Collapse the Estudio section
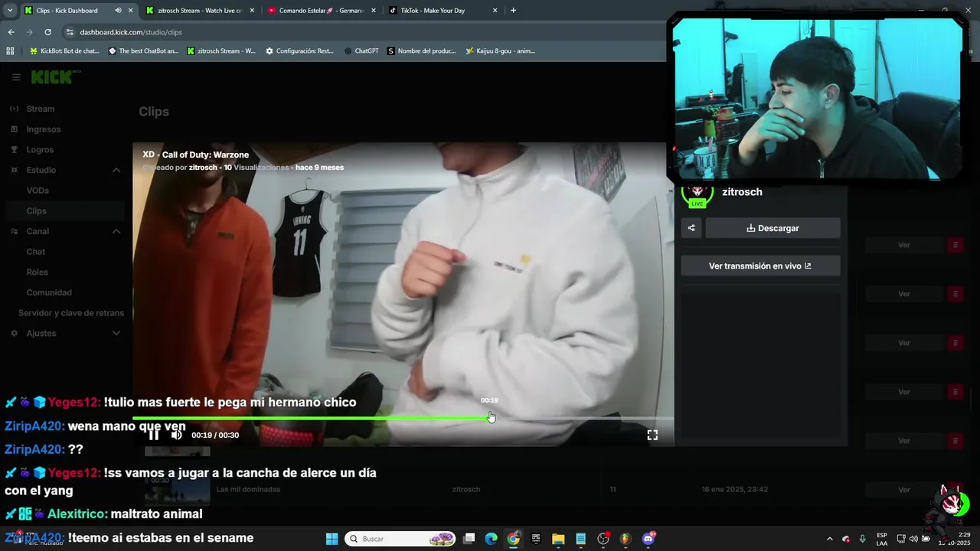Image resolution: width=980 pixels, height=551 pixels. 116,170
